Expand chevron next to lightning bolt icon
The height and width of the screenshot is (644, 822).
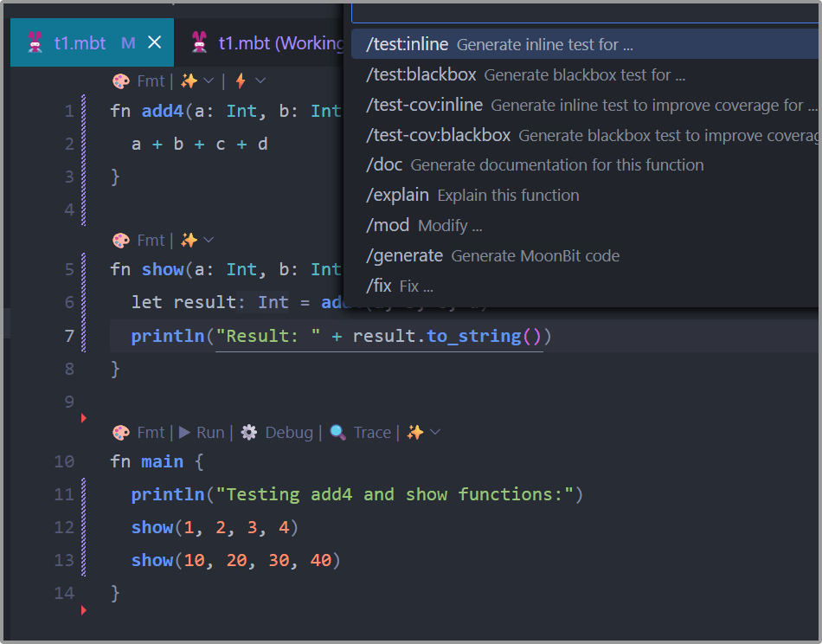260,81
